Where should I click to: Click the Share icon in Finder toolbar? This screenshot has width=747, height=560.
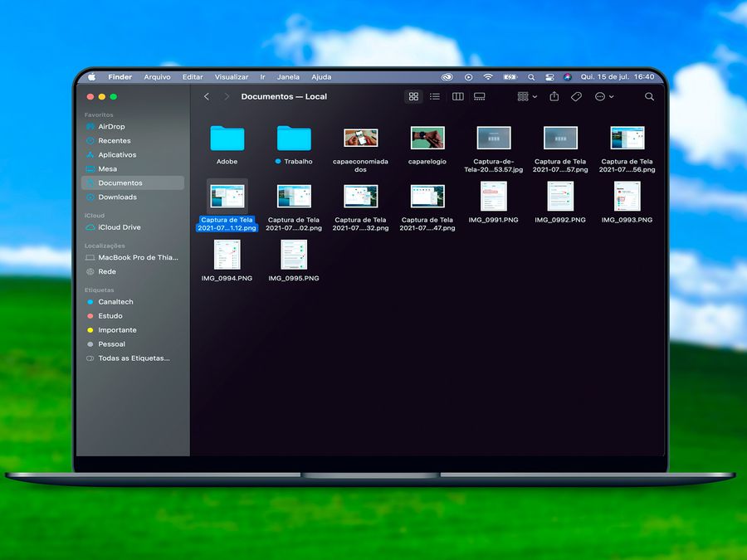tap(554, 97)
